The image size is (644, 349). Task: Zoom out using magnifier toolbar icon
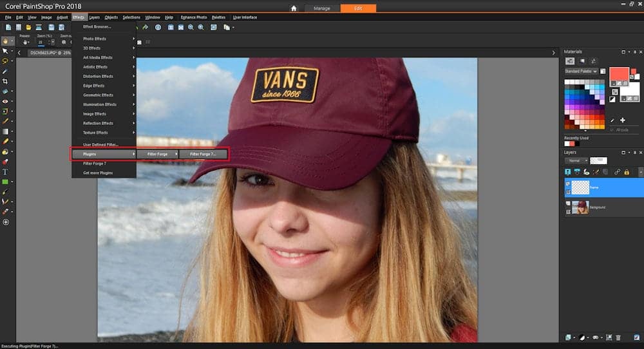tap(191, 27)
